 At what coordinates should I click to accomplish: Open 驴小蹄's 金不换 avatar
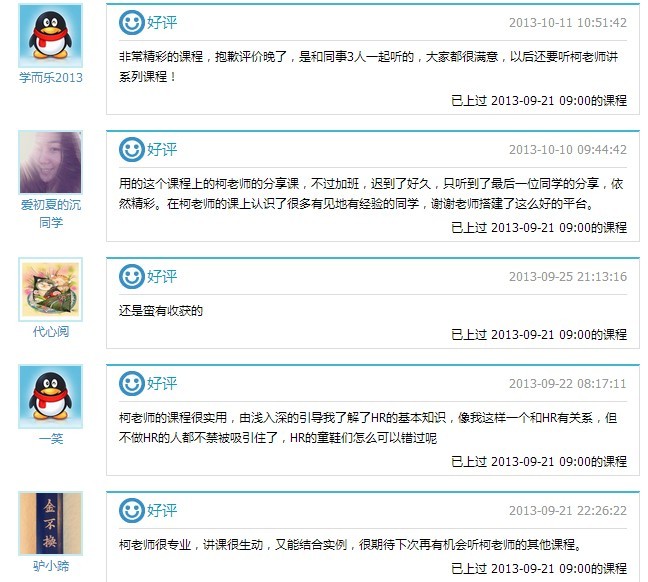coord(50,523)
